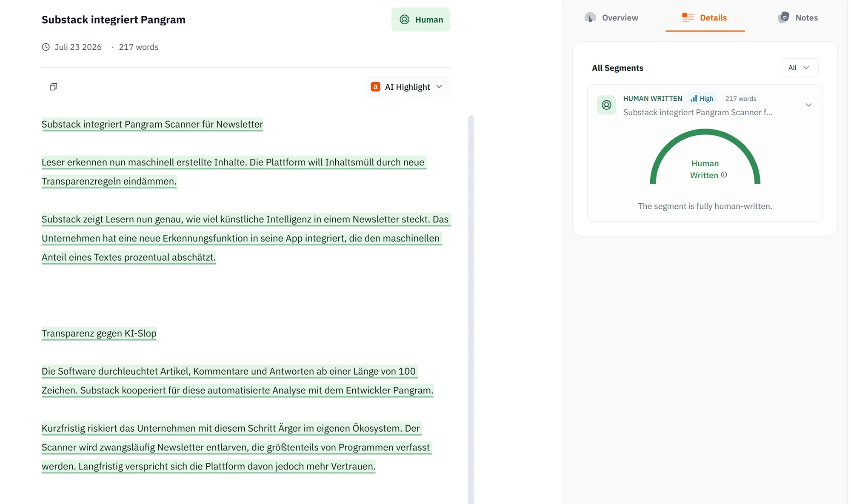
Task: Click the Transparenz gegen KI-Slop heading
Action: (99, 333)
